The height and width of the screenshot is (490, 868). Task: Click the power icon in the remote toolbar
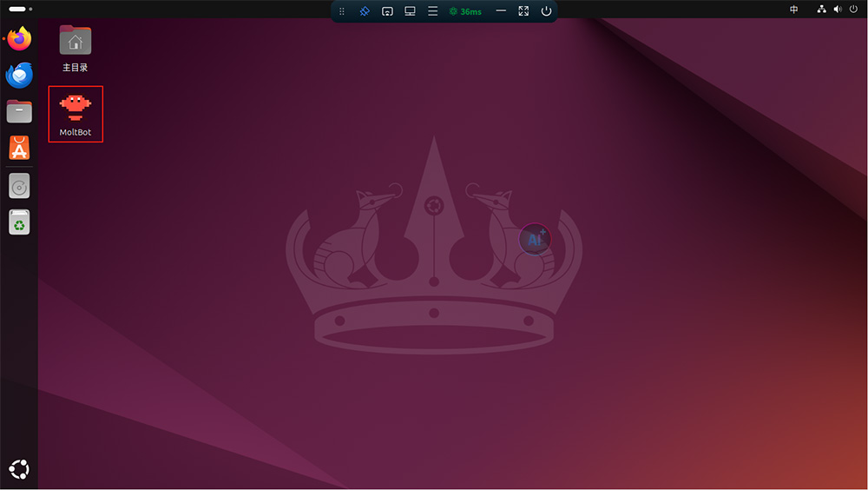[546, 11]
